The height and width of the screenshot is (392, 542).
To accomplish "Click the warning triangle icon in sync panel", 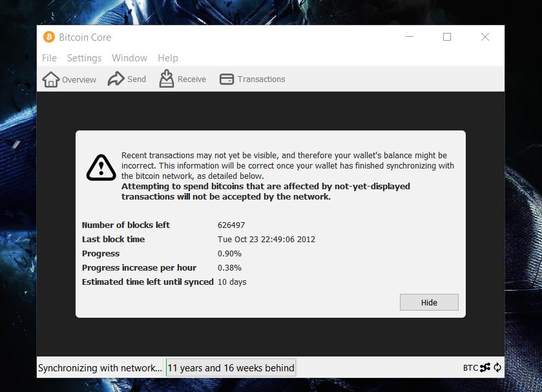I will (x=101, y=168).
